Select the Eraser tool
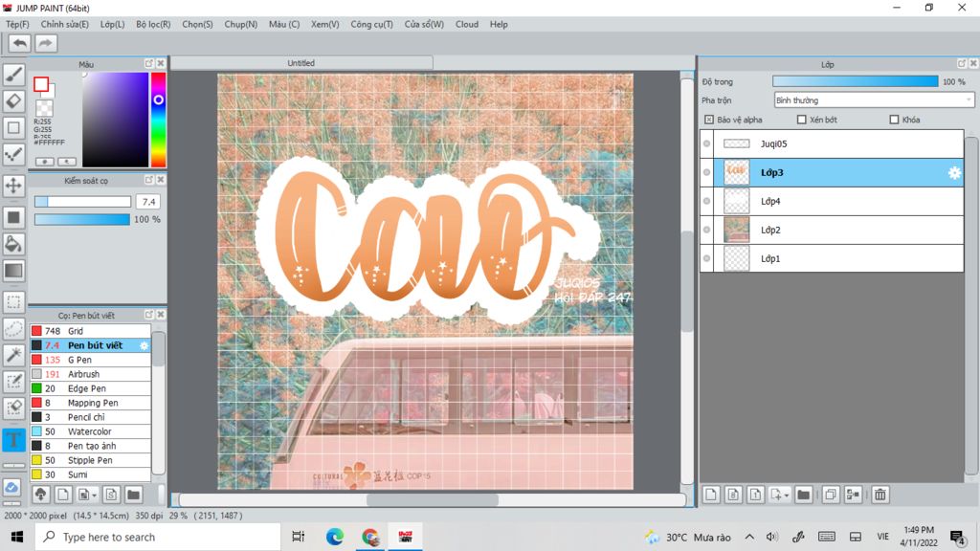 [13, 101]
